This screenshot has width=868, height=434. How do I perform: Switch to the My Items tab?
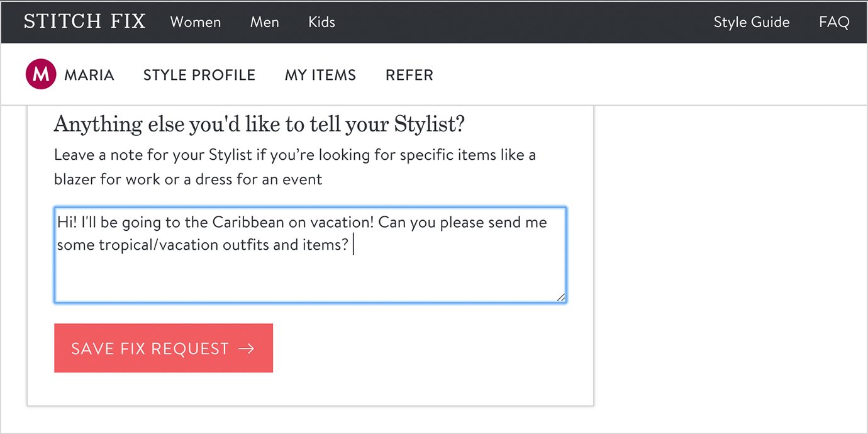[320, 75]
